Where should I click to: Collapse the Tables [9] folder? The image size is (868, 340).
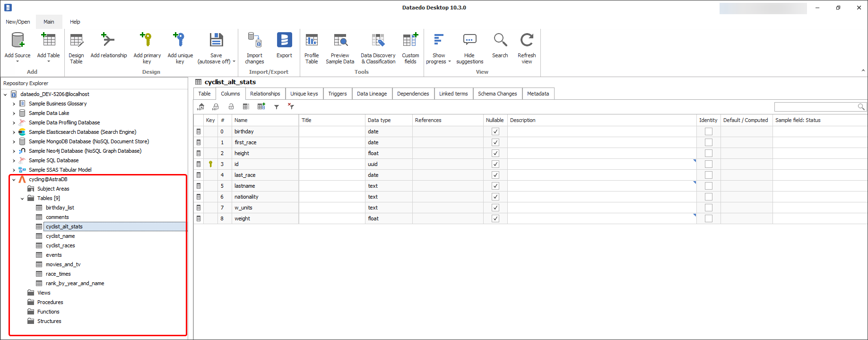(x=22, y=199)
